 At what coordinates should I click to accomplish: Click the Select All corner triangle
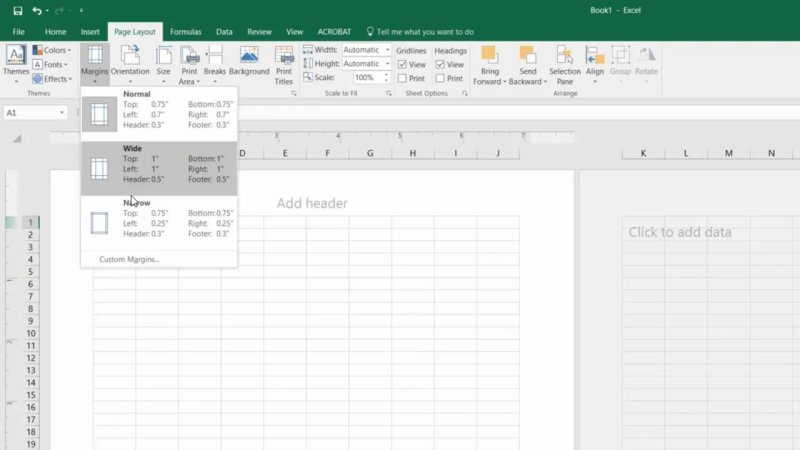coord(17,139)
